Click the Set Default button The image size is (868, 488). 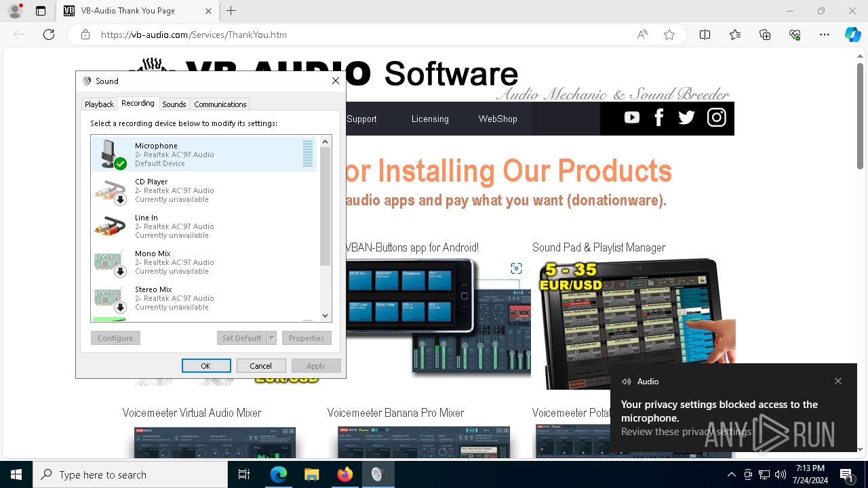[x=241, y=338]
